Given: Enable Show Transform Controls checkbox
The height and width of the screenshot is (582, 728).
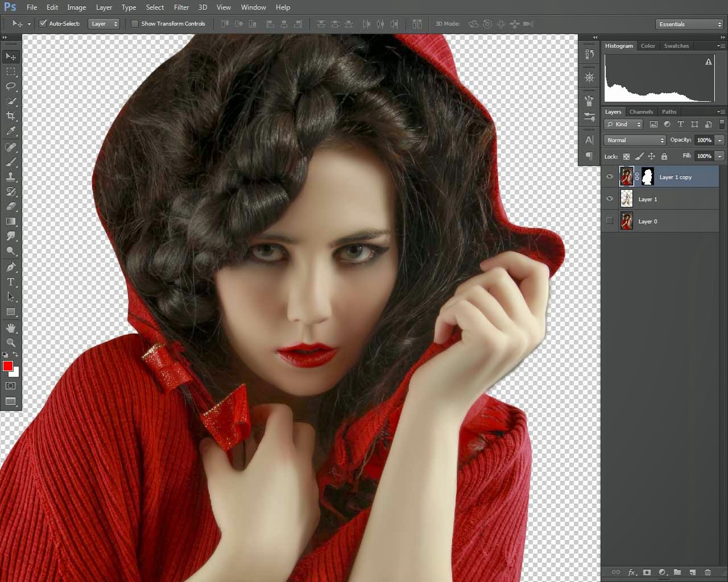Looking at the screenshot, I should click(x=135, y=24).
